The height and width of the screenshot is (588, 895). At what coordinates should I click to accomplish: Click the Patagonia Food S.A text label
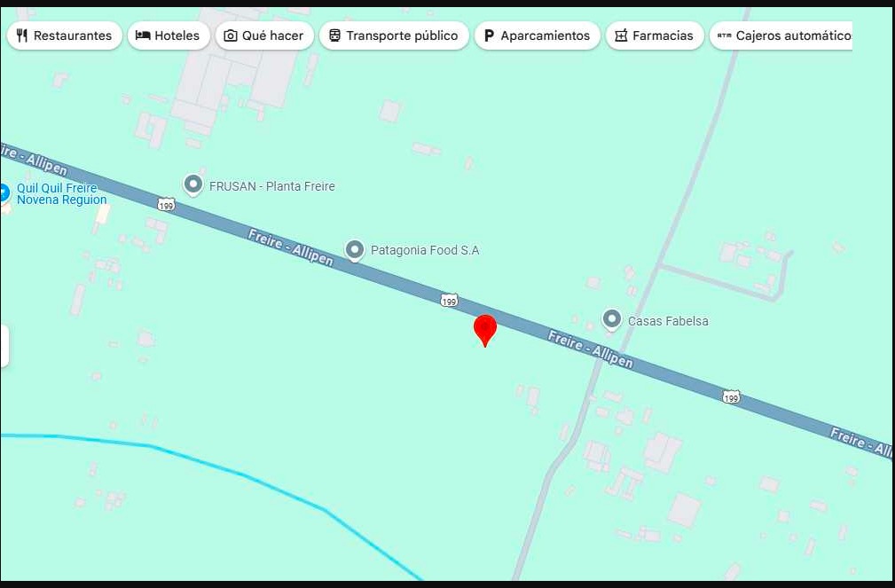[425, 250]
